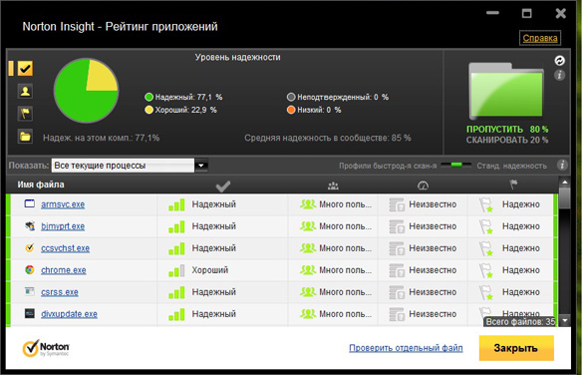Click the chrome.exe Chrome icon
This screenshot has width=588, height=375.
[x=30, y=269]
